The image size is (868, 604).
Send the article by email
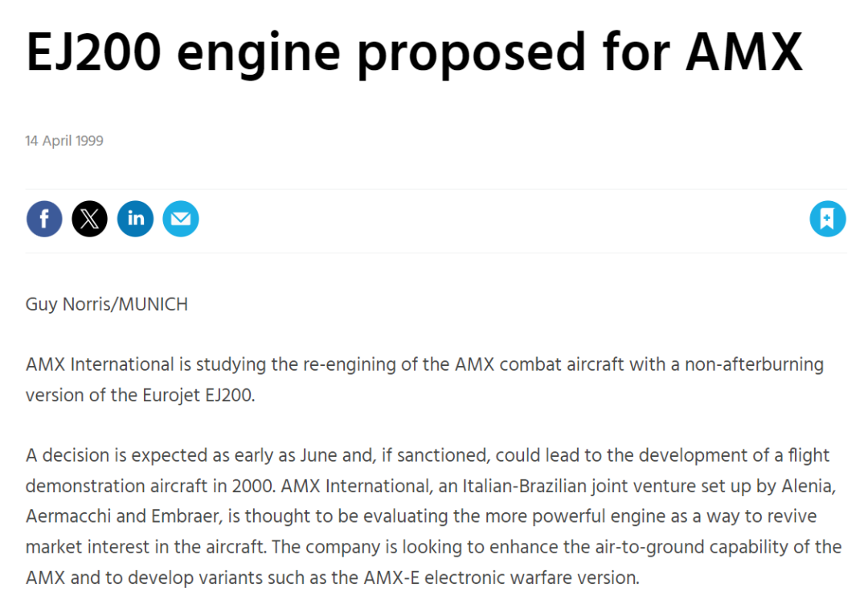(181, 219)
